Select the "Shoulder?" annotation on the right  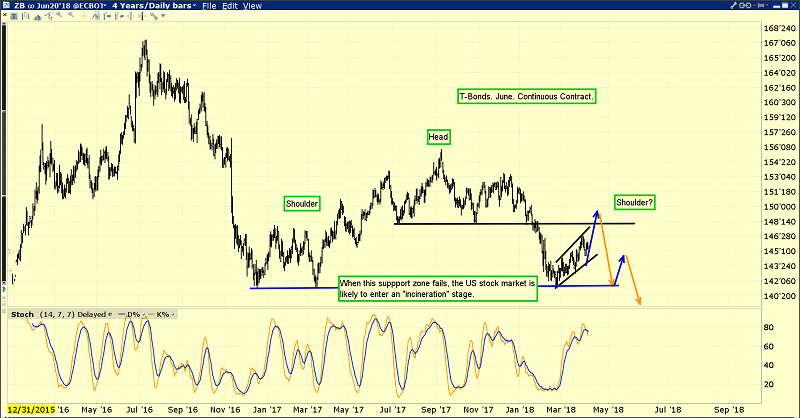634,200
